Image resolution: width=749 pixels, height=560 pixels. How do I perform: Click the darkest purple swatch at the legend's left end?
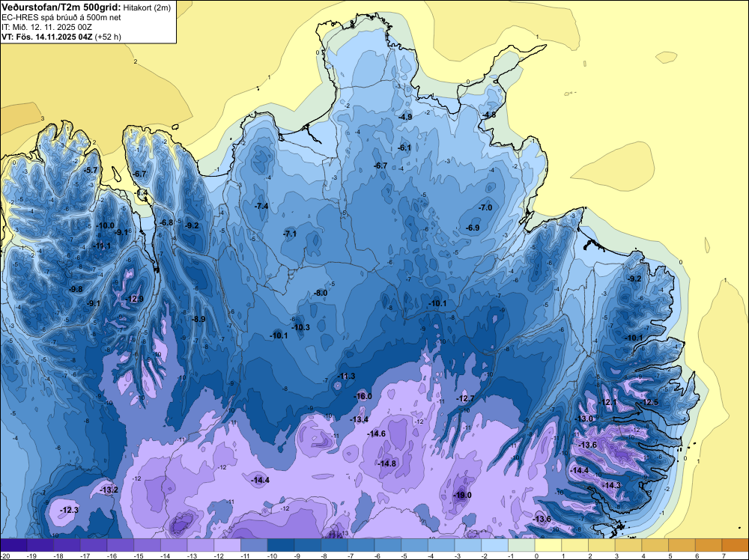coord(13,545)
